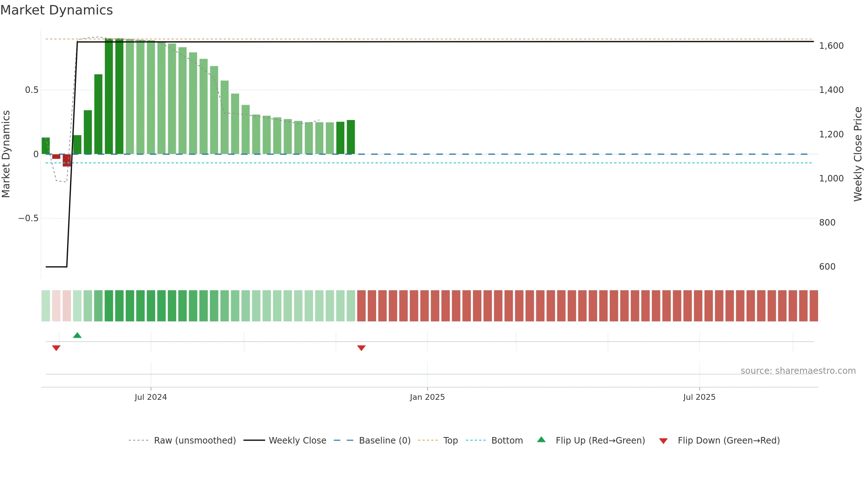
Task: Click the Jul 2025 axis label
Action: (x=699, y=397)
